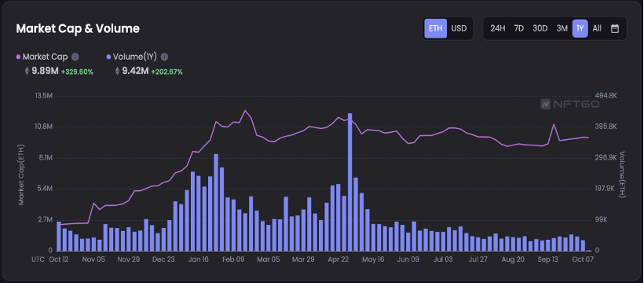Select the All time range
Screen dimensions: 644x283
[x=597, y=28]
